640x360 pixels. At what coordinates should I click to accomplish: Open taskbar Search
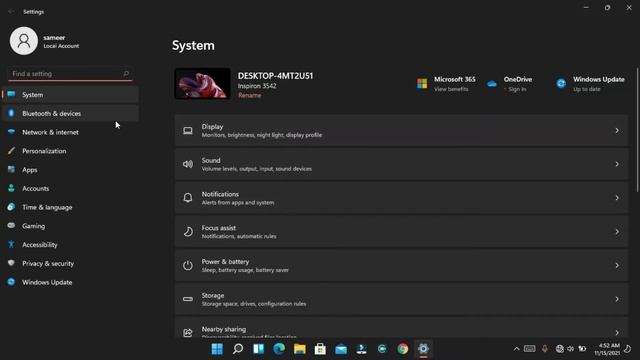(x=238, y=349)
